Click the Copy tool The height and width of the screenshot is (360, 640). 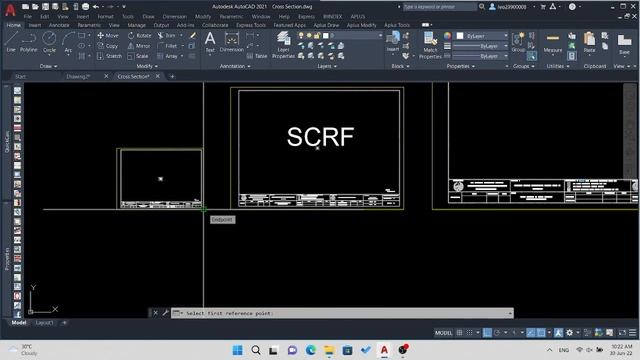[x=108, y=46]
